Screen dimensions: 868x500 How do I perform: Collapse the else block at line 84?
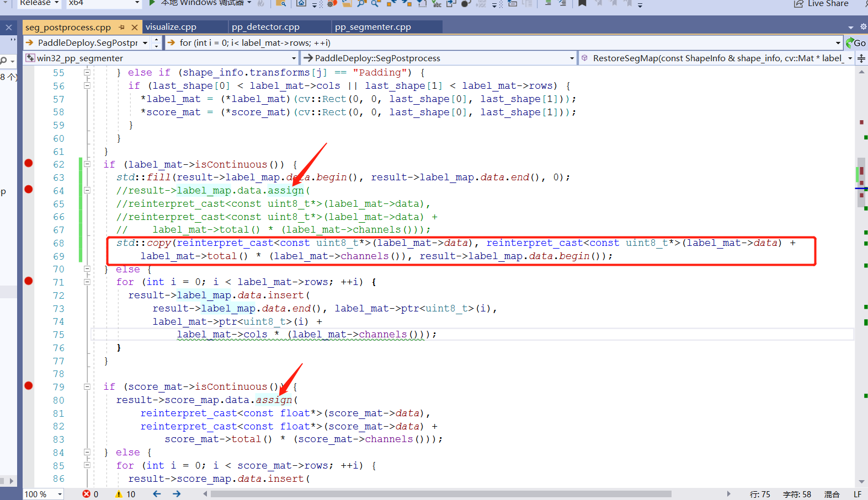87,452
